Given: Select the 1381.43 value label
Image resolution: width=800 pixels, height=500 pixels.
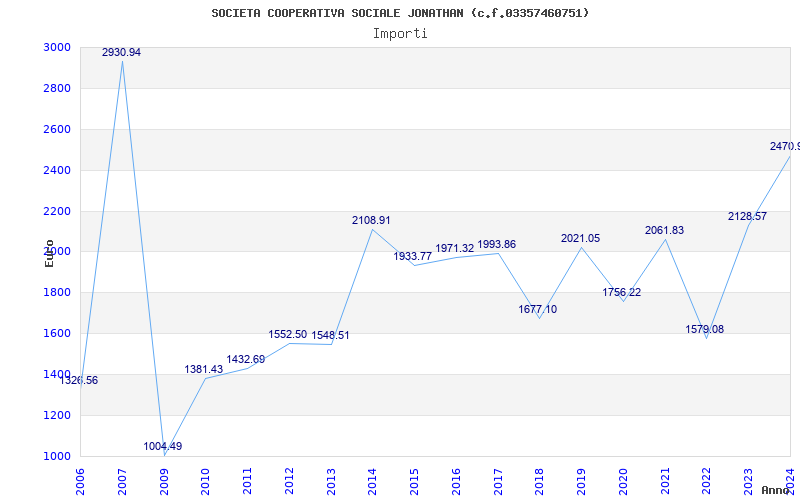Looking at the screenshot, I should [204, 369].
